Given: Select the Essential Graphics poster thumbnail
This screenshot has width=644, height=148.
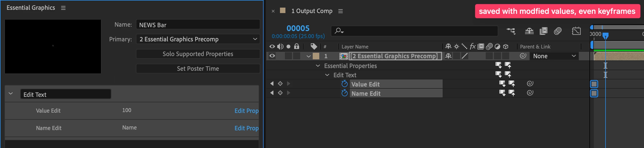Looking at the screenshot, I should [x=53, y=46].
